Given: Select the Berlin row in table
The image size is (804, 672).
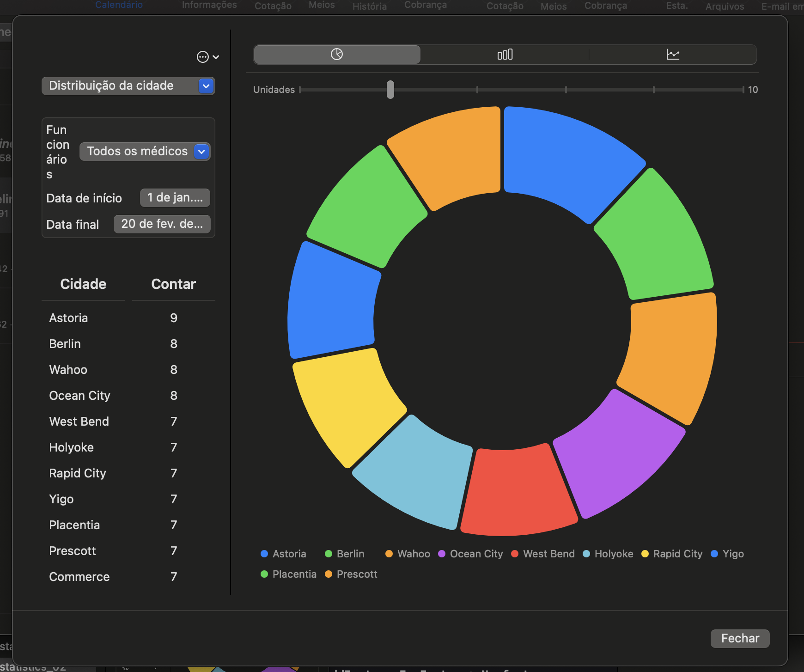Looking at the screenshot, I should tap(128, 344).
